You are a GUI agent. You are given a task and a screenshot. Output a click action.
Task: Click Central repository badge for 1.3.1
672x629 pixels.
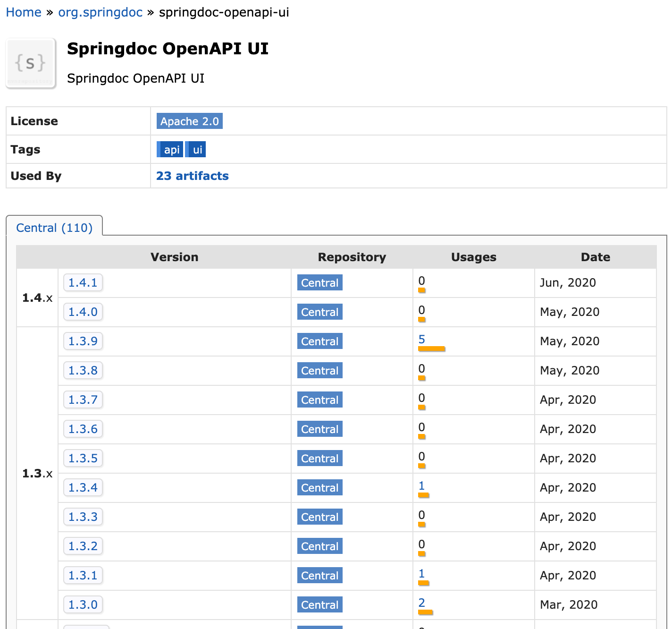pos(320,576)
